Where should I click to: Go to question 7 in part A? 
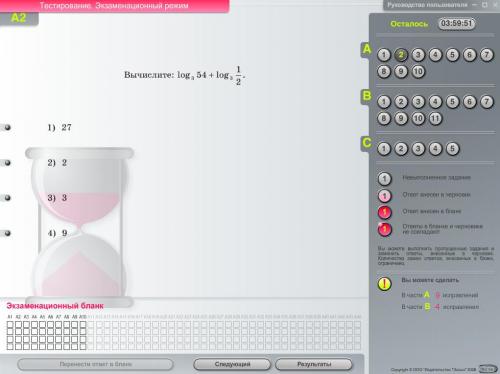coord(487,55)
